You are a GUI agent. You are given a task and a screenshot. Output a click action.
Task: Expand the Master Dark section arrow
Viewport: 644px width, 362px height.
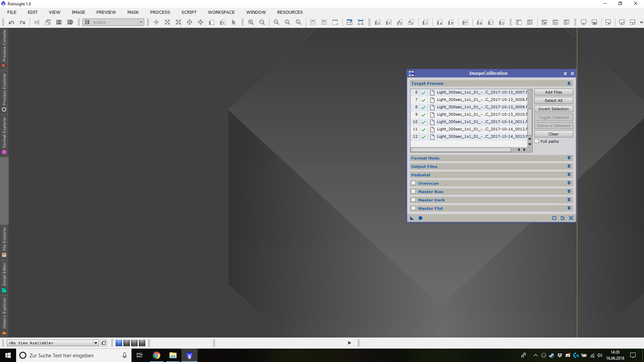pos(569,200)
